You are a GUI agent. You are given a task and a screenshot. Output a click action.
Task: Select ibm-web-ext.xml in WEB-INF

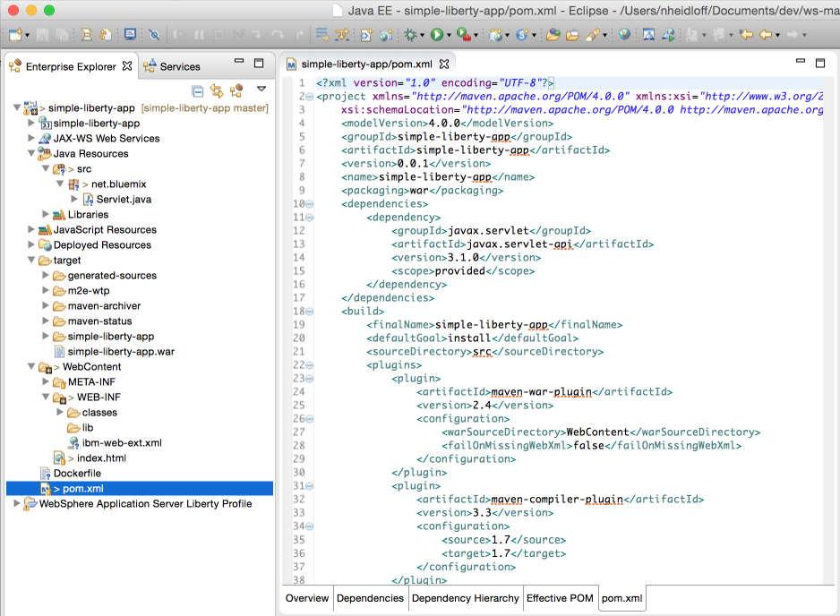click(122, 443)
